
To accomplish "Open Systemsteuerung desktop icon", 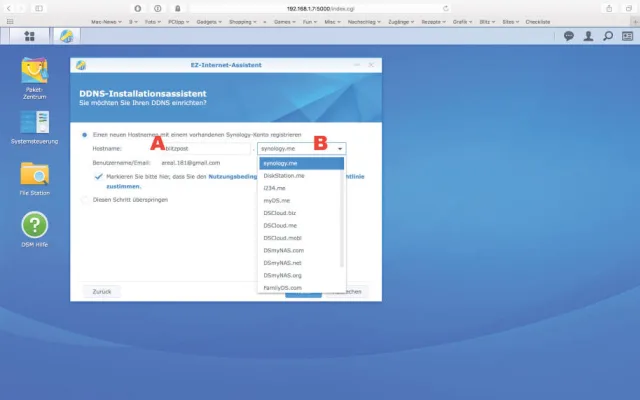I will tap(34, 127).
